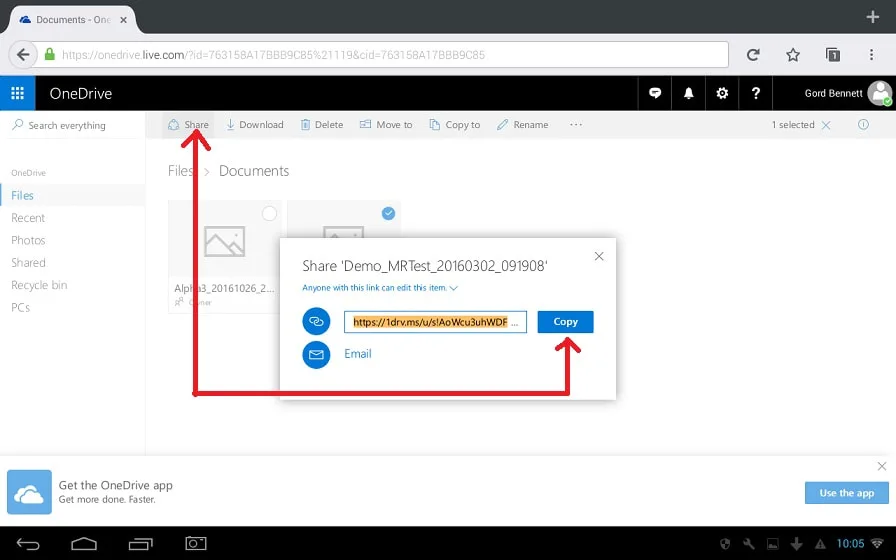Click the Delete toolbar command

click(x=322, y=125)
